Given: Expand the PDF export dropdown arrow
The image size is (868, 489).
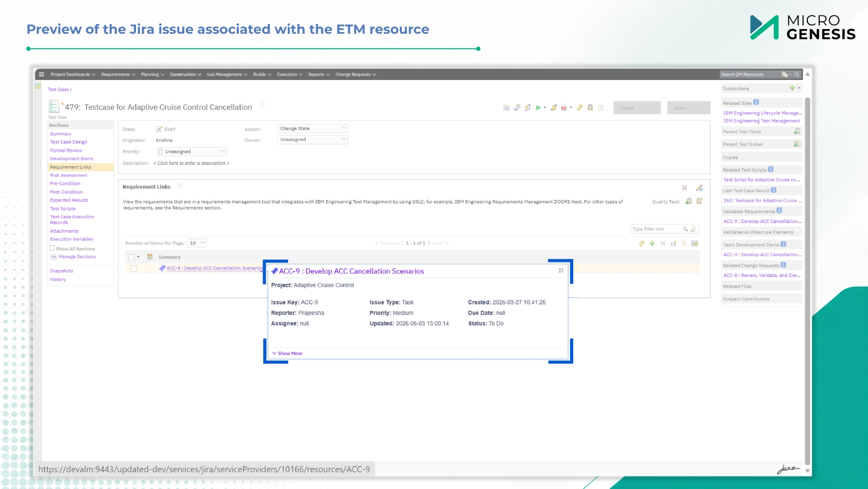Looking at the screenshot, I should coord(571,108).
